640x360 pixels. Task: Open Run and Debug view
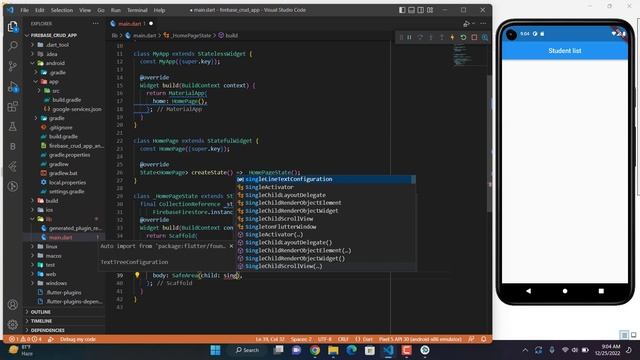13,87
